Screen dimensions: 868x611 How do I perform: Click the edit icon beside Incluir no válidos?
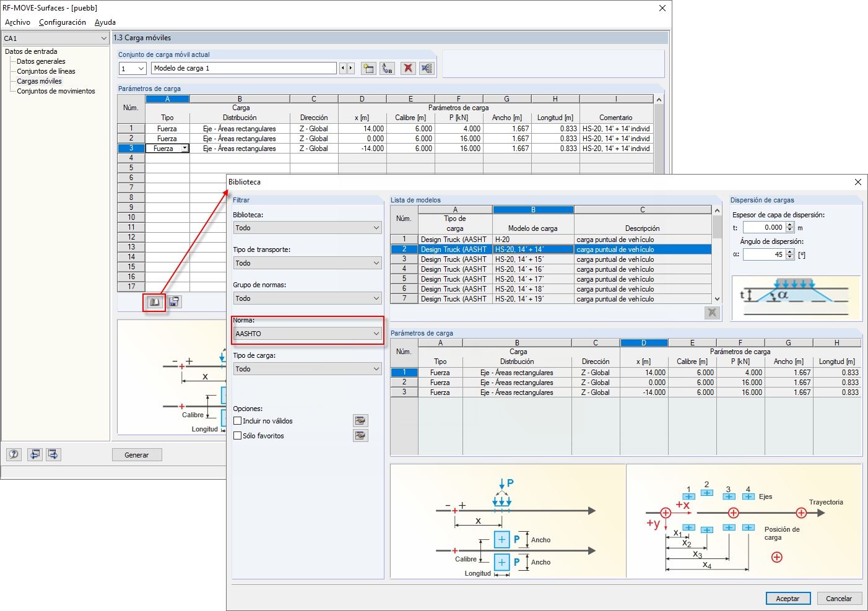(x=360, y=421)
